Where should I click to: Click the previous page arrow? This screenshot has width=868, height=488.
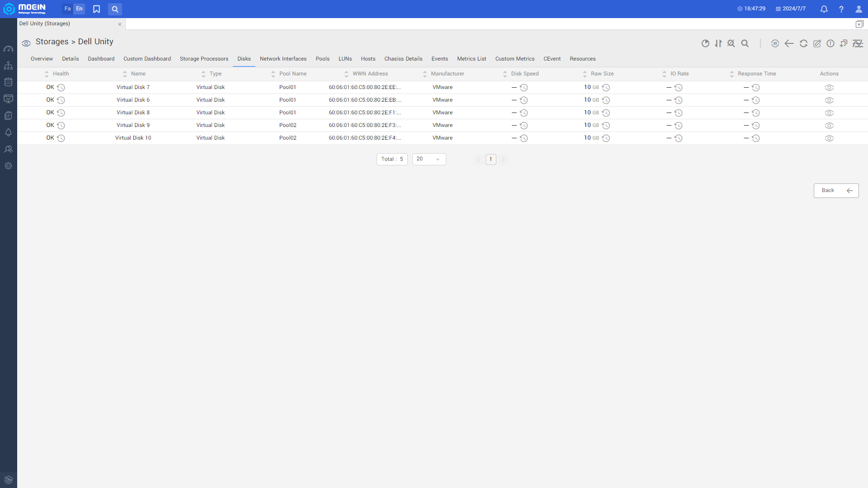tap(479, 159)
